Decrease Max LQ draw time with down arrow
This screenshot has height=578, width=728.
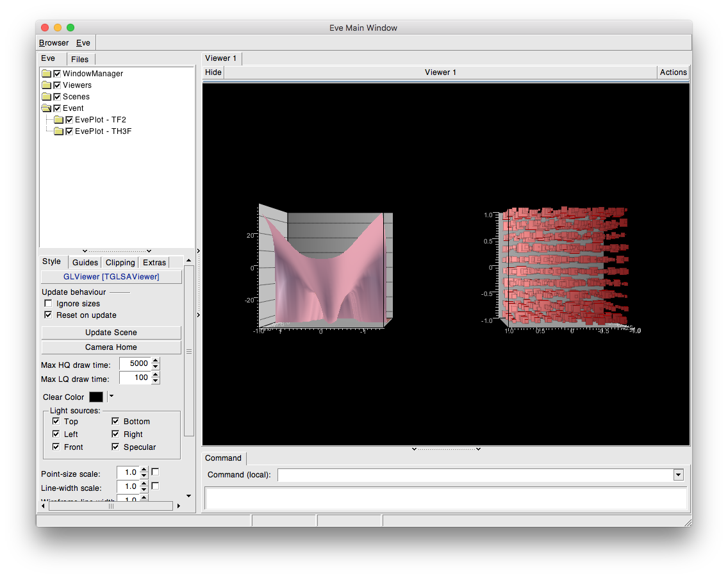(156, 381)
